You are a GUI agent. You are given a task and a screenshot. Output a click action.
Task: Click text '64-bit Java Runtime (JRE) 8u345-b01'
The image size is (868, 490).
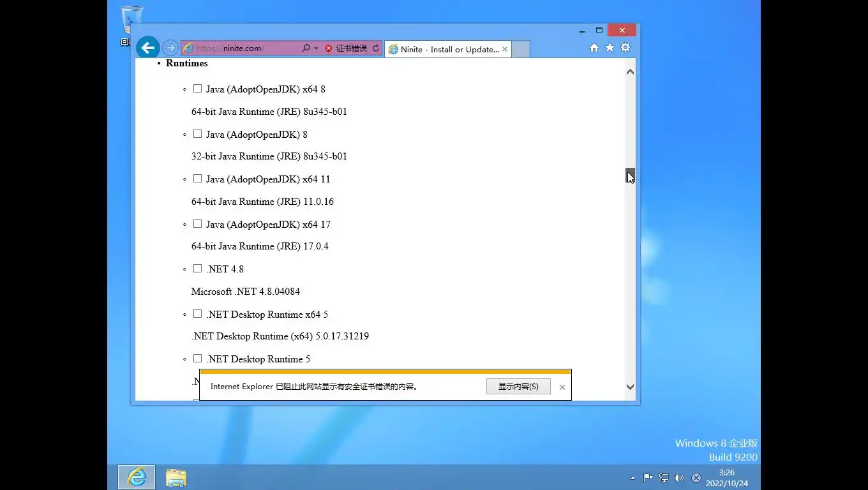269,112
